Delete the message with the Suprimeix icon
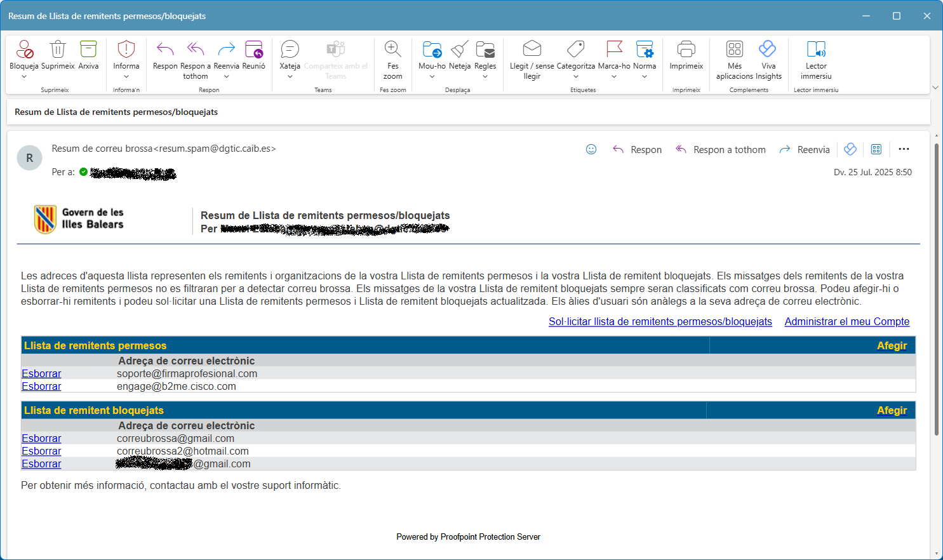943x560 pixels. (58, 50)
